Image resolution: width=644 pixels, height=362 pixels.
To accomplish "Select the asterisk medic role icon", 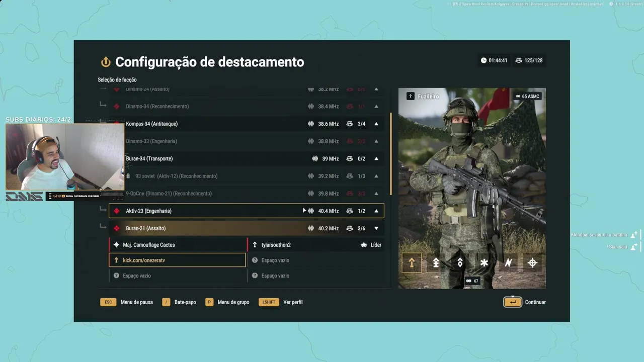I will pos(484,263).
